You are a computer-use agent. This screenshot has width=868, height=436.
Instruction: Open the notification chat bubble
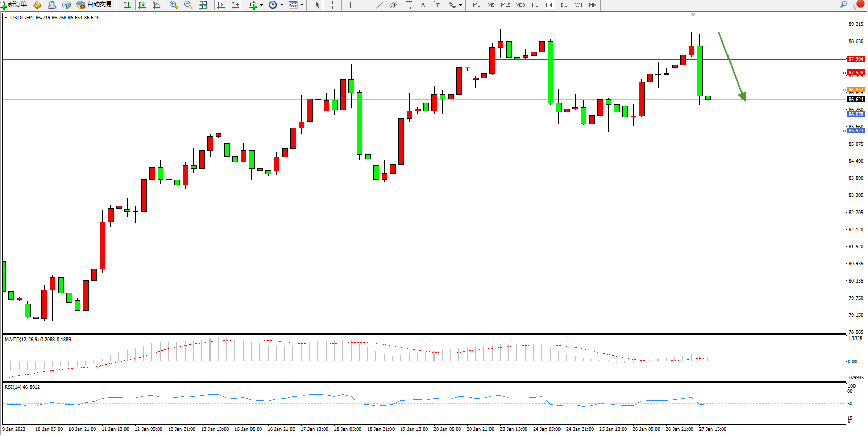pos(858,5)
